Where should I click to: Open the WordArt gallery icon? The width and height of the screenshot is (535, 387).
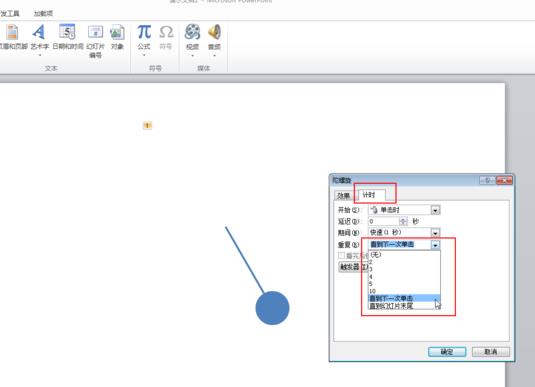click(x=39, y=32)
